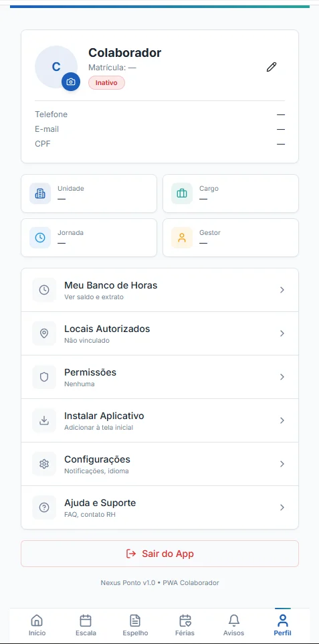Click the Cargo card label
Viewport: 319px width, 644px height.
(x=209, y=189)
